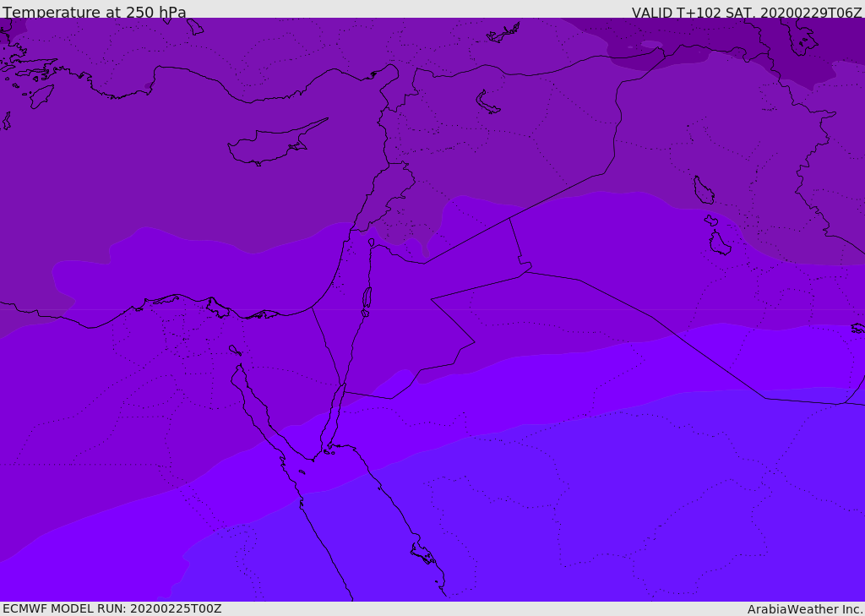Click the 'Temperature at 250 hPa' title

coord(95,12)
